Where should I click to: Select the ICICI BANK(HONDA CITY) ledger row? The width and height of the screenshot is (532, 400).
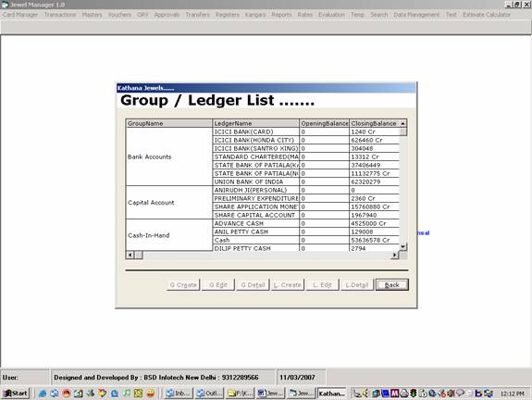click(x=255, y=140)
